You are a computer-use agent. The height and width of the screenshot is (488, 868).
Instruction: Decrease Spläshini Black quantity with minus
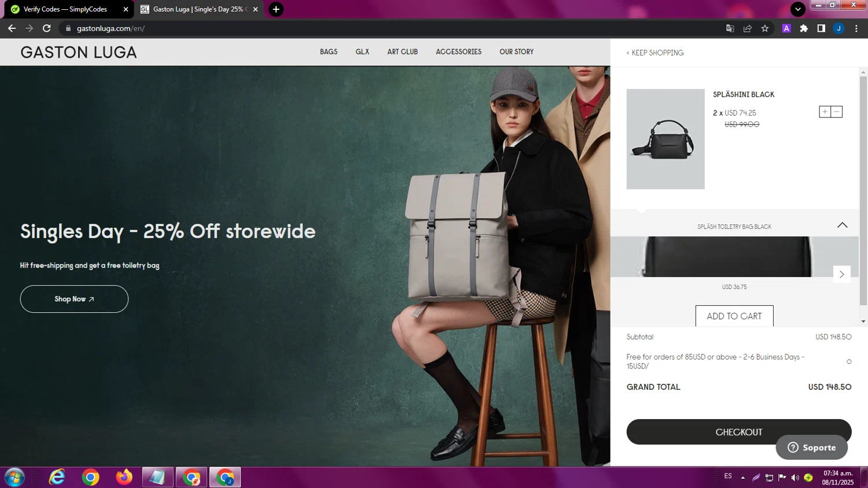[837, 112]
